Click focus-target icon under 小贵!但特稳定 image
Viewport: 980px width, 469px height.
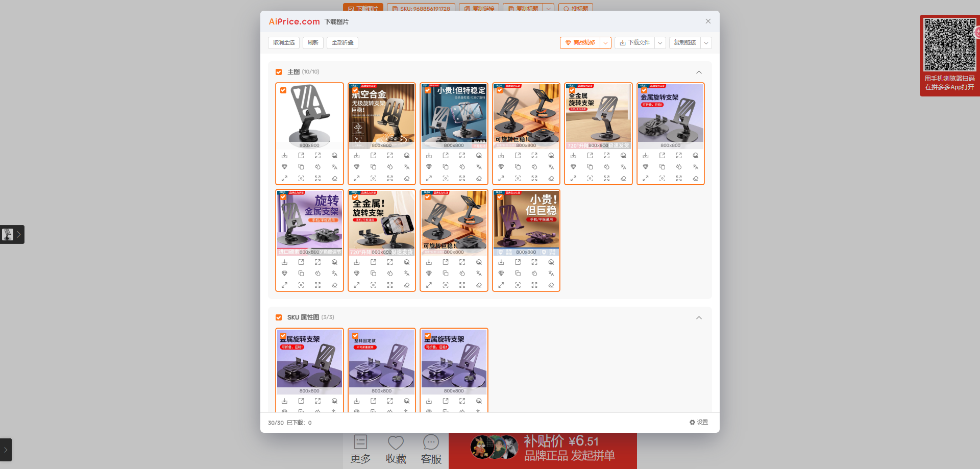click(x=446, y=179)
